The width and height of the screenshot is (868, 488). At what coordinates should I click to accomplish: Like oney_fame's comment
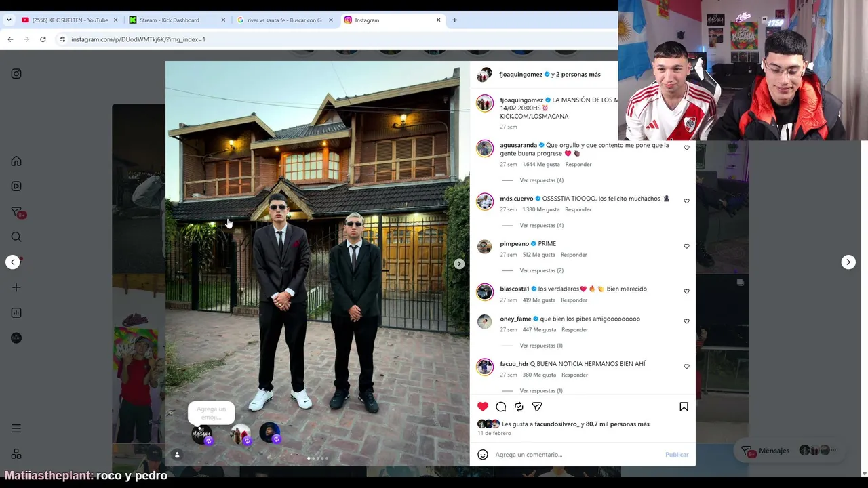(x=686, y=321)
